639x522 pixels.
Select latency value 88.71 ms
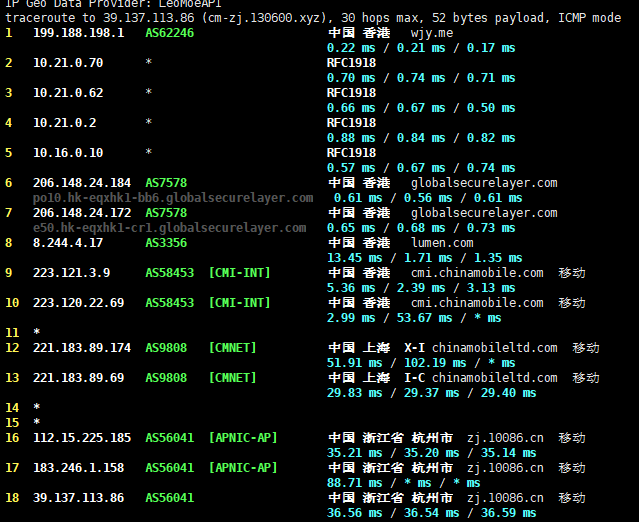355,482
